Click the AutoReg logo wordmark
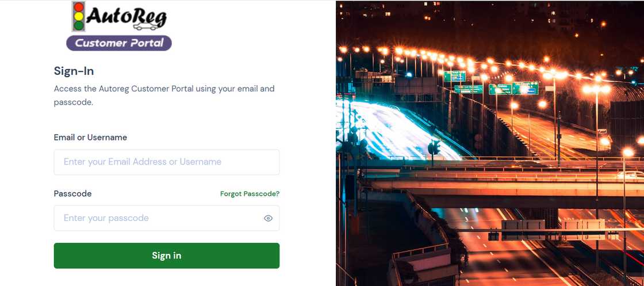The height and width of the screenshot is (286, 644). tap(126, 17)
